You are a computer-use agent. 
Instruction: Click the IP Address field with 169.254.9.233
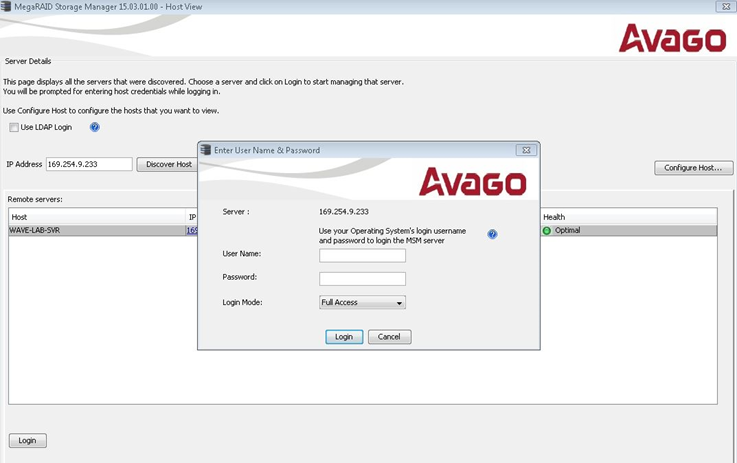tap(89, 164)
